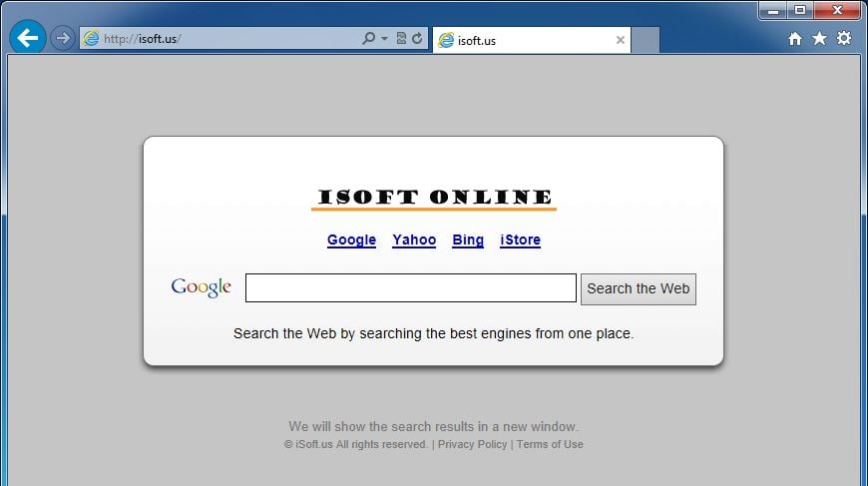Toggle Compatibility View broken-page icon

click(x=401, y=38)
